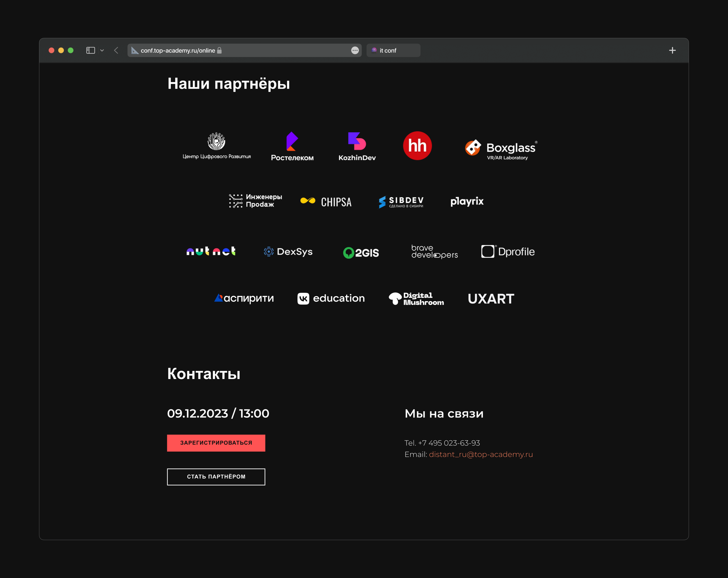Click the KozhinDev partner logo
Screen dimensions: 728x578
(357, 146)
